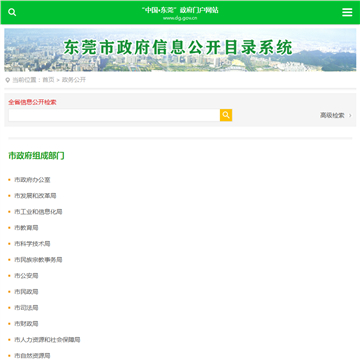Screen dimensions: 360x360
Task: Click the 中国·东莞 政府门户网站 site title
Action: [180, 10]
